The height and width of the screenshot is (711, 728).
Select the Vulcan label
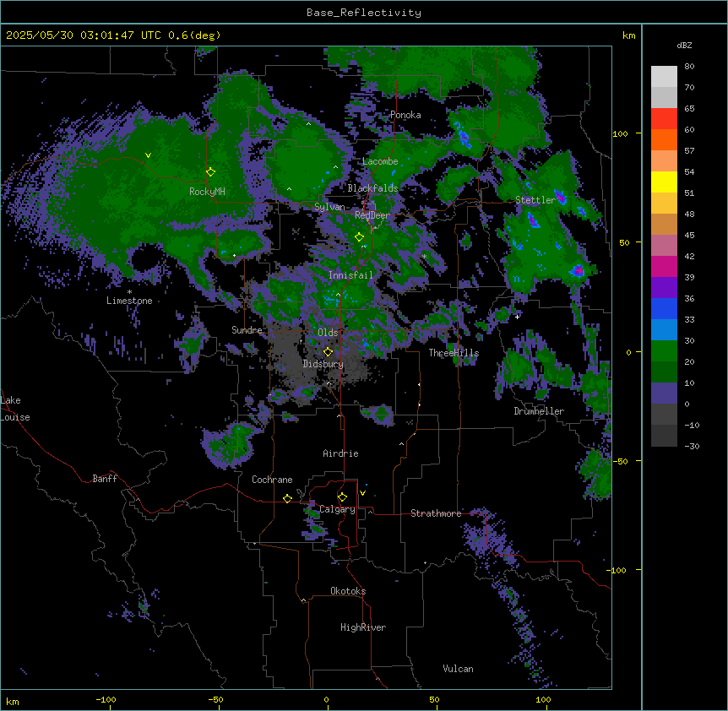tap(458, 669)
